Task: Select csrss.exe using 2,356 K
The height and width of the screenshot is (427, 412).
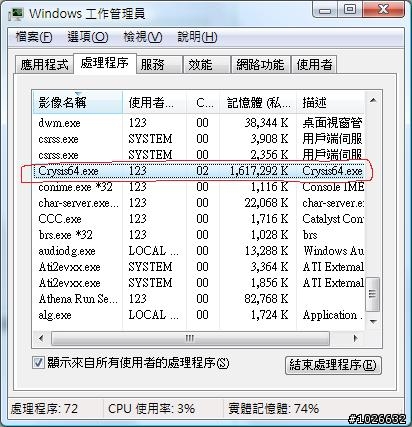Action: click(x=199, y=155)
